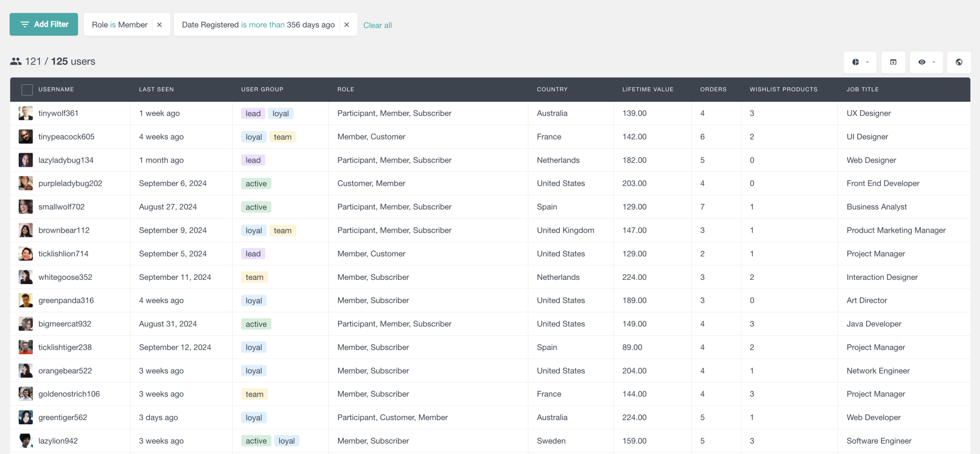
Task: Click lazyladybug134 avatar thumbnail
Action: pos(26,160)
